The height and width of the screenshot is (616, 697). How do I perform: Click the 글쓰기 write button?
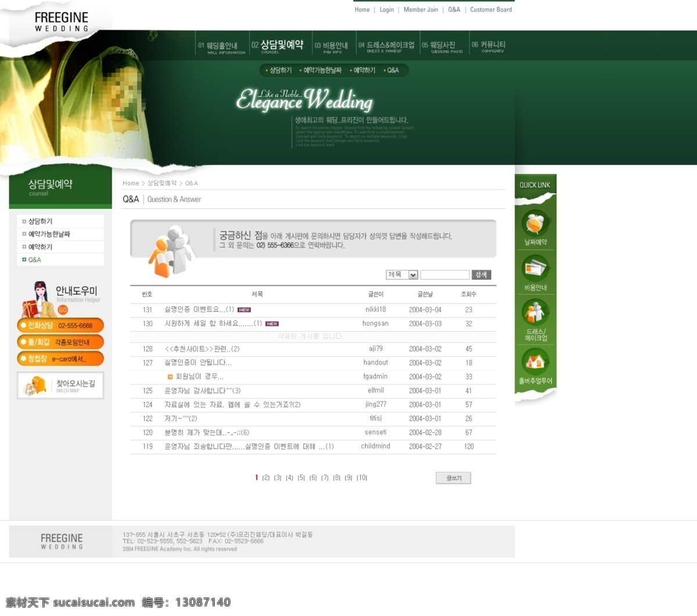click(454, 478)
